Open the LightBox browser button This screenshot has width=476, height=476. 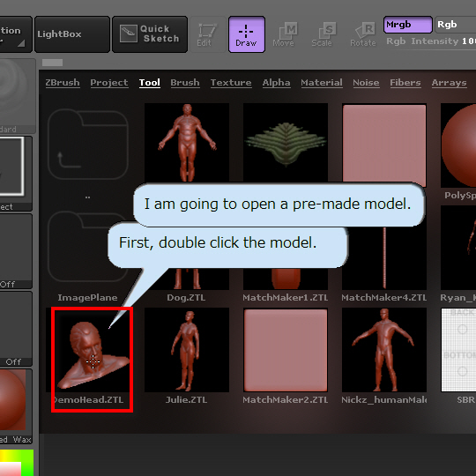click(72, 34)
